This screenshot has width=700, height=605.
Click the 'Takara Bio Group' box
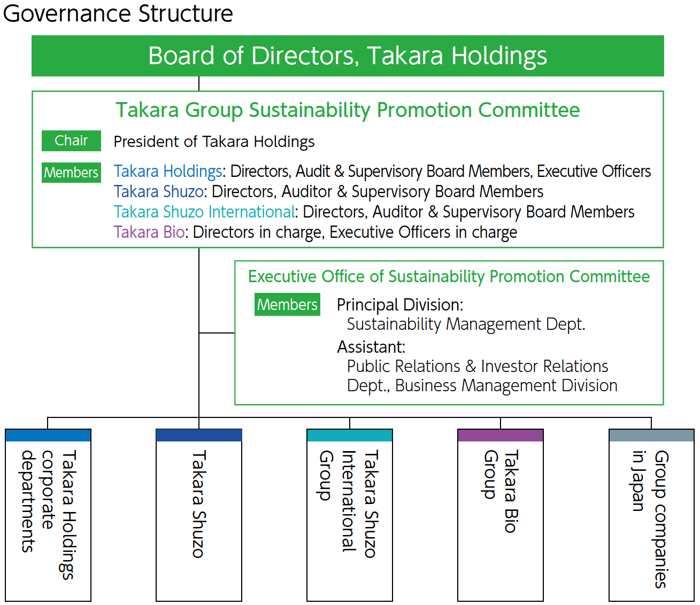501,515
